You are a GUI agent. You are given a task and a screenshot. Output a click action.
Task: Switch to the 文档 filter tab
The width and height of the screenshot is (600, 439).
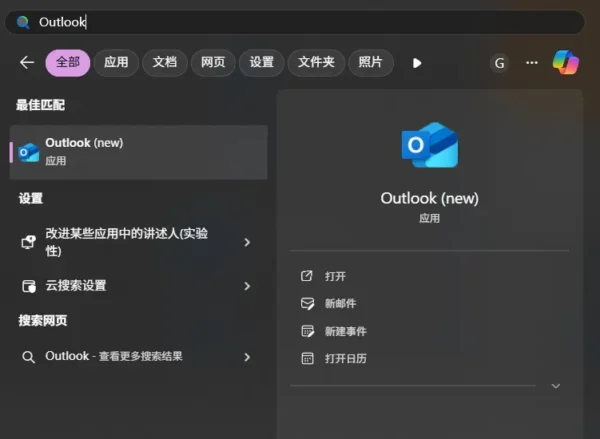coord(165,62)
